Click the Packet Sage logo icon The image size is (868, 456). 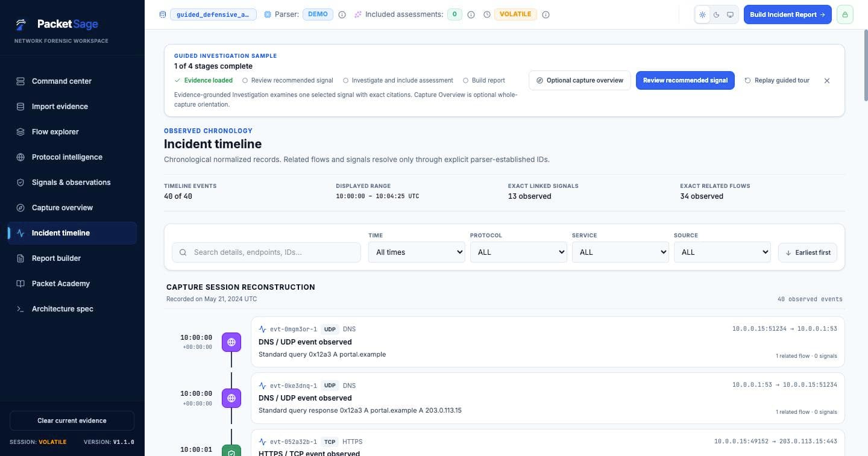tap(22, 24)
